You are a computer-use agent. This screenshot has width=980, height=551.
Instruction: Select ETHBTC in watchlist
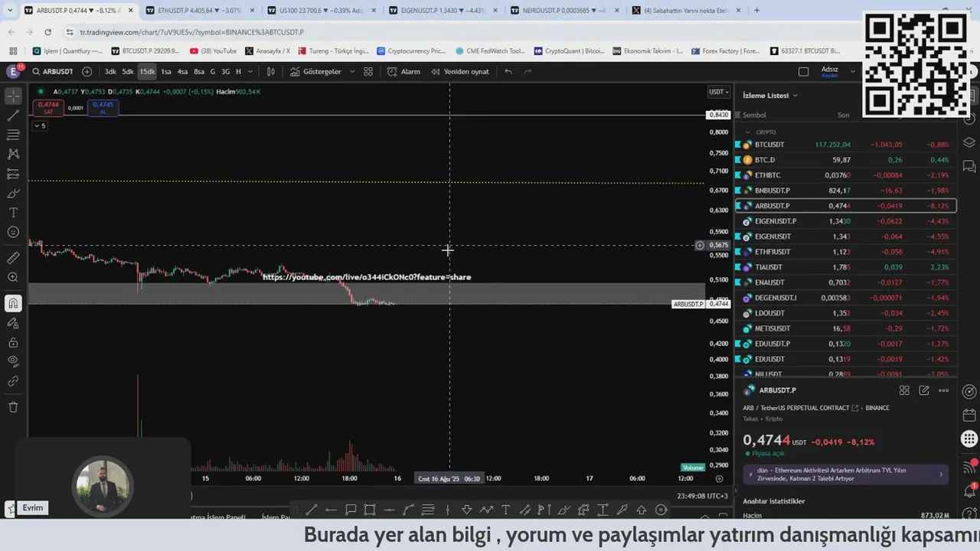[846, 175]
